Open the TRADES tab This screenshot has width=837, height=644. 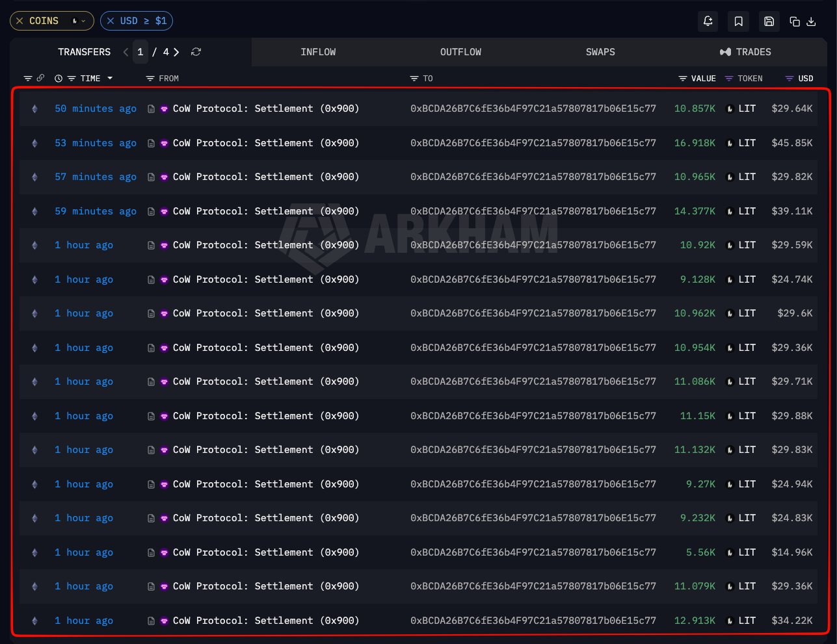coord(745,52)
